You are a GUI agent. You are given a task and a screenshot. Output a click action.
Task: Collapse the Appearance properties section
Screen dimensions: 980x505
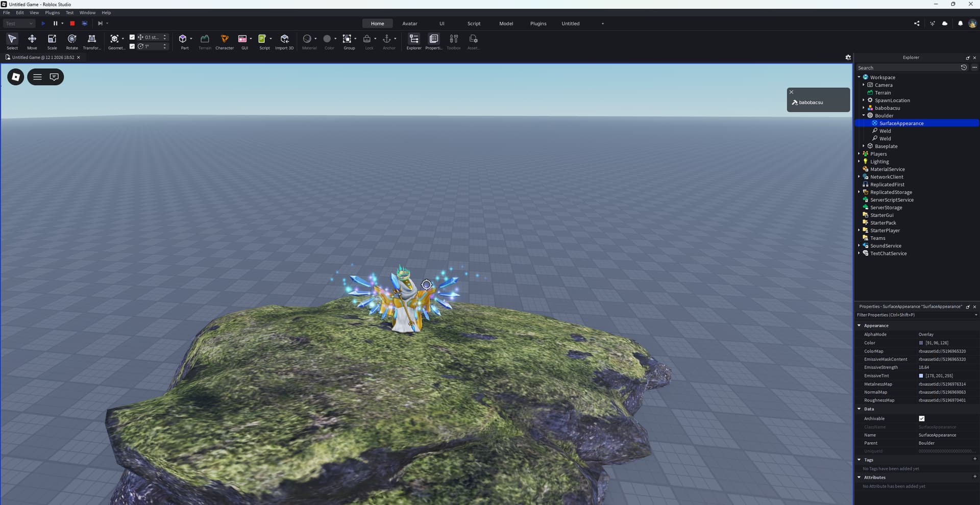tap(859, 325)
